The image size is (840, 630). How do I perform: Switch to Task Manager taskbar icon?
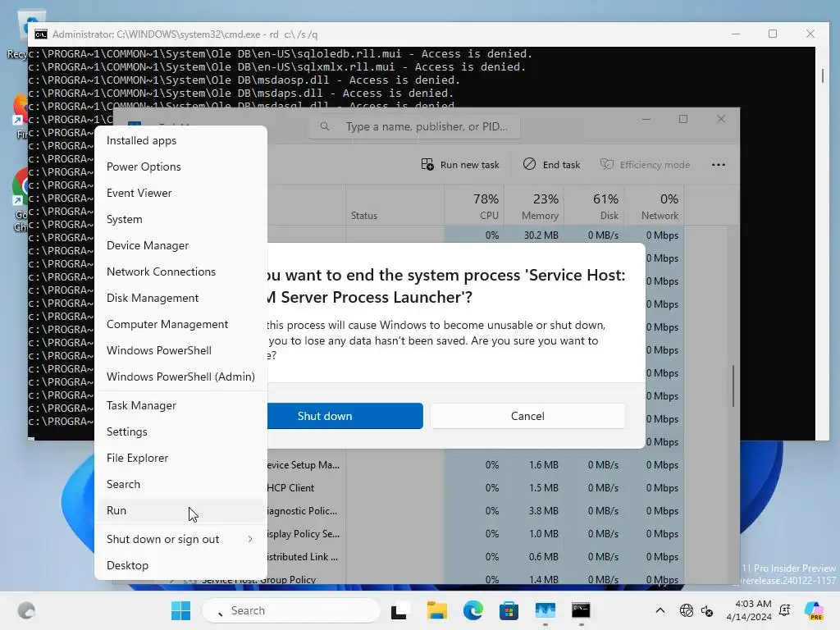pos(545,610)
